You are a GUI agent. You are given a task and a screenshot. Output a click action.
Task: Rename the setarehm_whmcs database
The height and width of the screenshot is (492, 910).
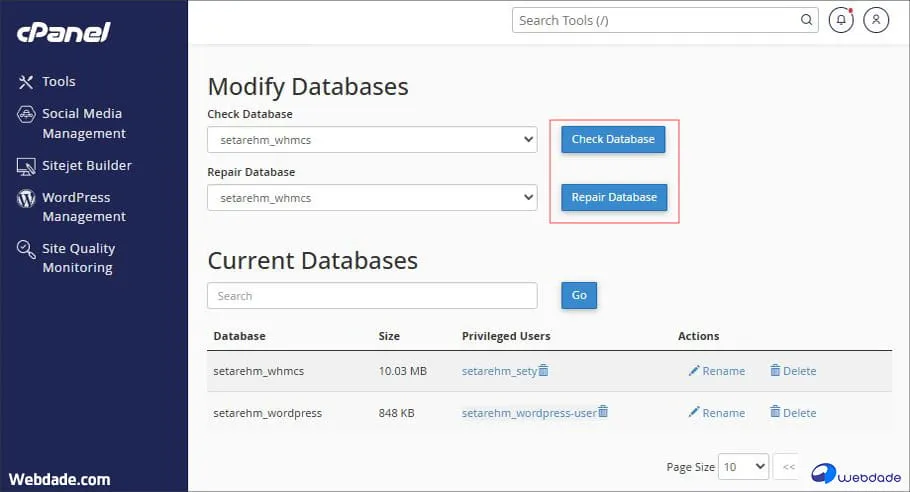pyautogui.click(x=717, y=371)
